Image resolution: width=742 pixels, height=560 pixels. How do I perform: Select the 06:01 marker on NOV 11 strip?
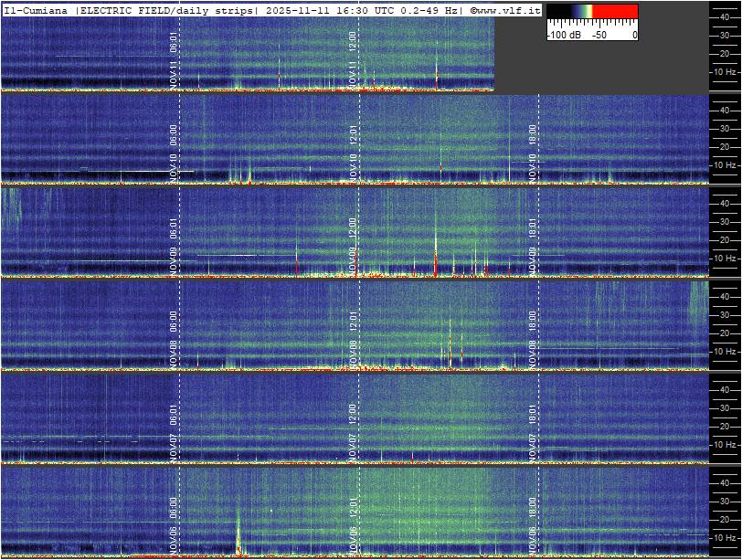(x=174, y=42)
